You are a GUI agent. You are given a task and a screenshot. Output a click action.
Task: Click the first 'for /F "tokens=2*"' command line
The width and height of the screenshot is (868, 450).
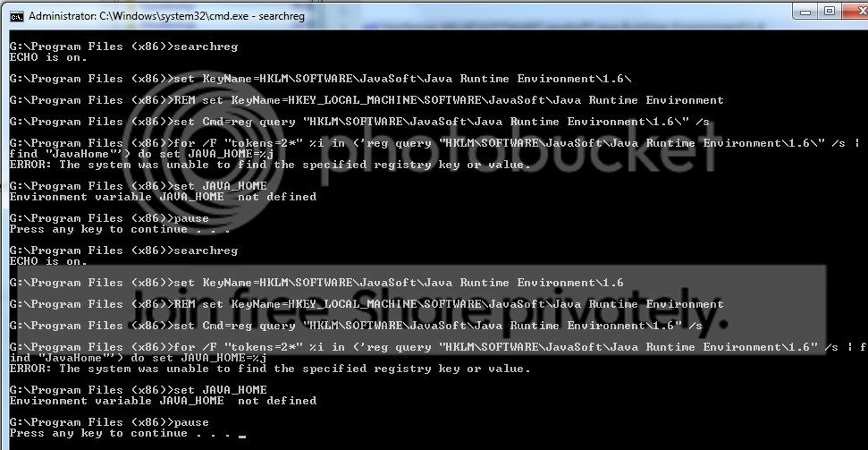[x=434, y=143]
